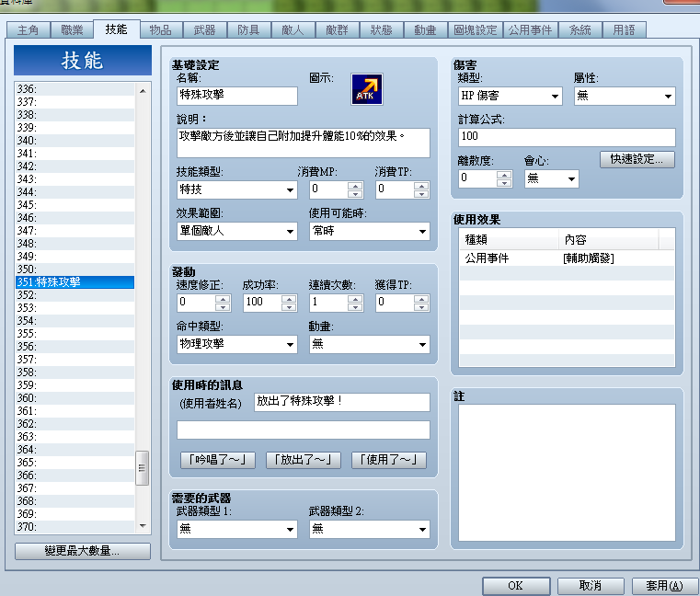Open the 敵人 tab

point(293,30)
